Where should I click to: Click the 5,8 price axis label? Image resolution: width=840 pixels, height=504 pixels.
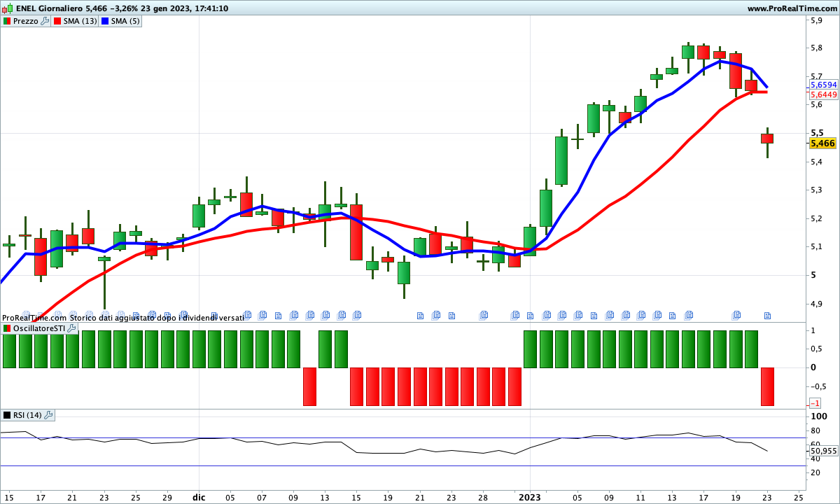pyautogui.click(x=816, y=48)
